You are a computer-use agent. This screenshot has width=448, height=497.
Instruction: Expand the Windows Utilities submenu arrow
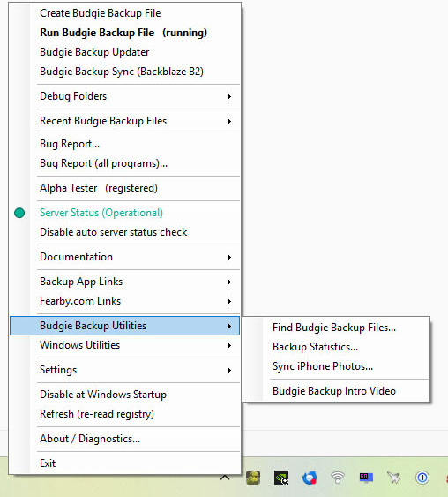229,345
